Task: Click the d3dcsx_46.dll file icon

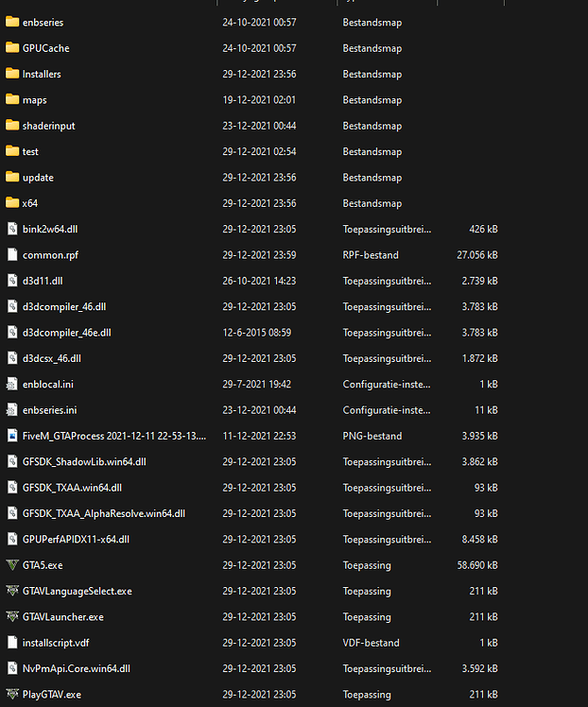Action: click(x=12, y=358)
